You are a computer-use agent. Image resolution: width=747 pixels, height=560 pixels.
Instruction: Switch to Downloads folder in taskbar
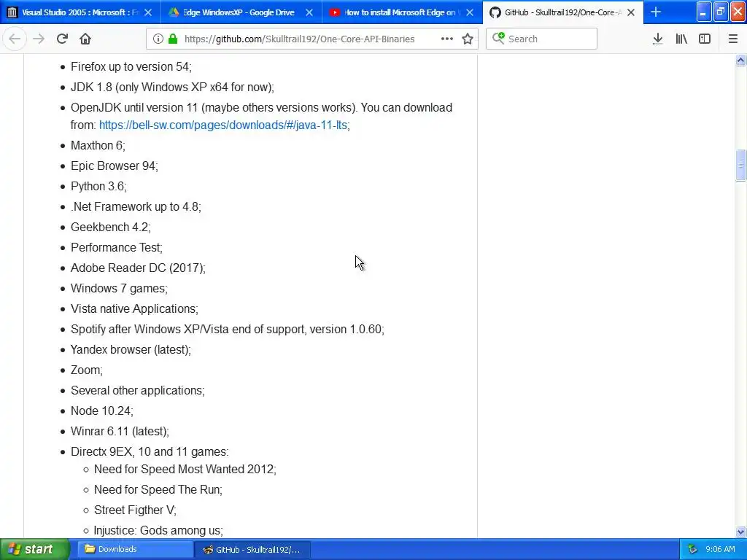coord(135,549)
